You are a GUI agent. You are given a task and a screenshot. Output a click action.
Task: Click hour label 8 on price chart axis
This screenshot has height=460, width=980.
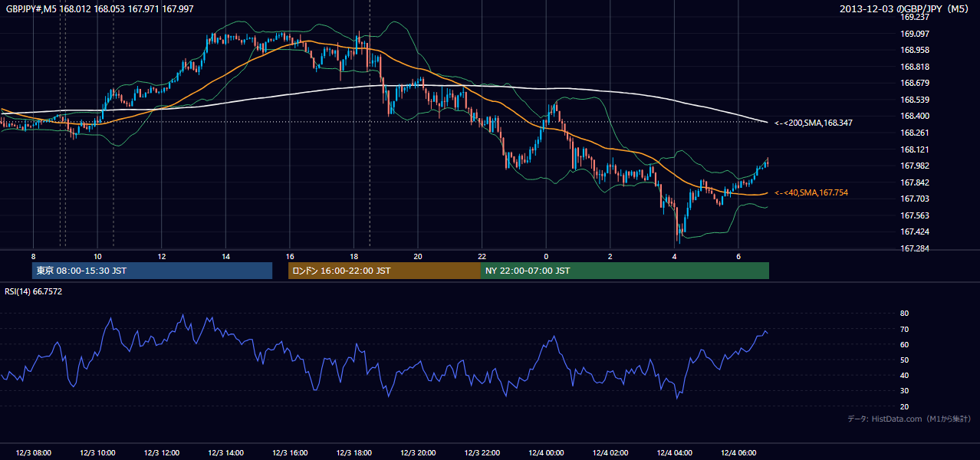pyautogui.click(x=33, y=256)
